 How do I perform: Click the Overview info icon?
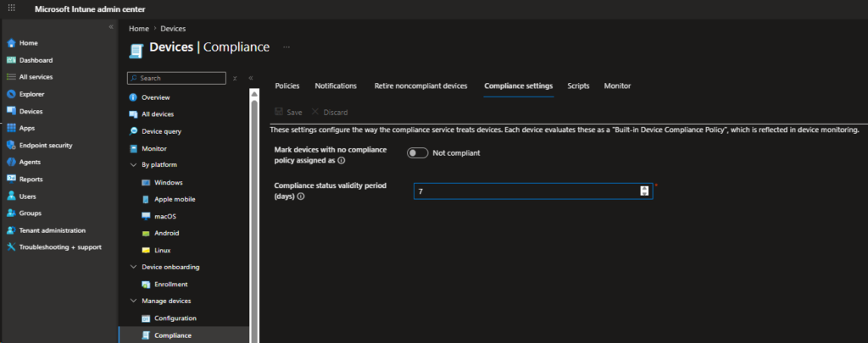[133, 97]
